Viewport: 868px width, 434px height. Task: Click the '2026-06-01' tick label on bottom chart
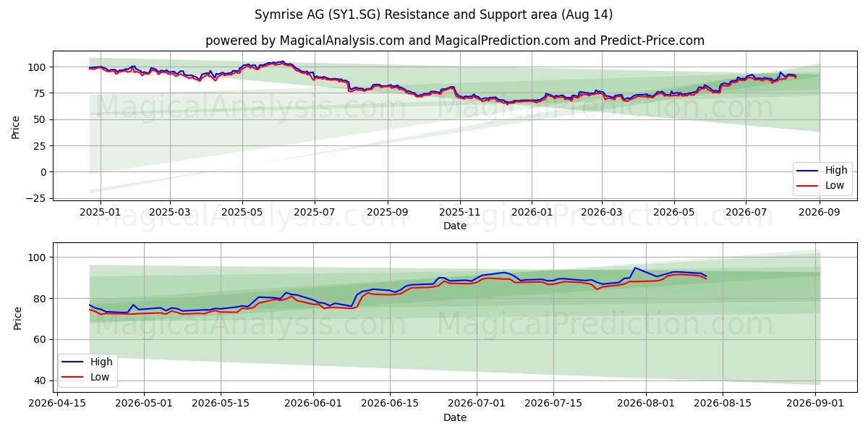click(314, 404)
